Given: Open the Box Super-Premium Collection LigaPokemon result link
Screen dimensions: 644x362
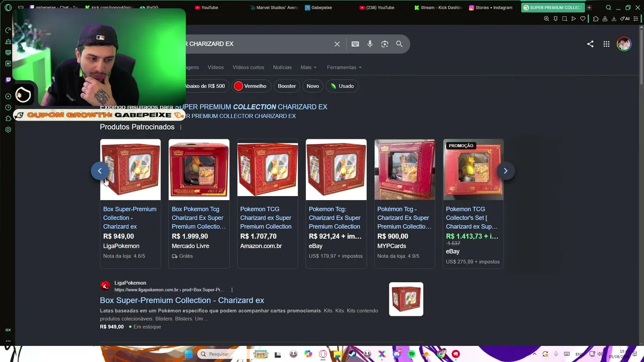Looking at the screenshot, I should (x=182, y=300).
